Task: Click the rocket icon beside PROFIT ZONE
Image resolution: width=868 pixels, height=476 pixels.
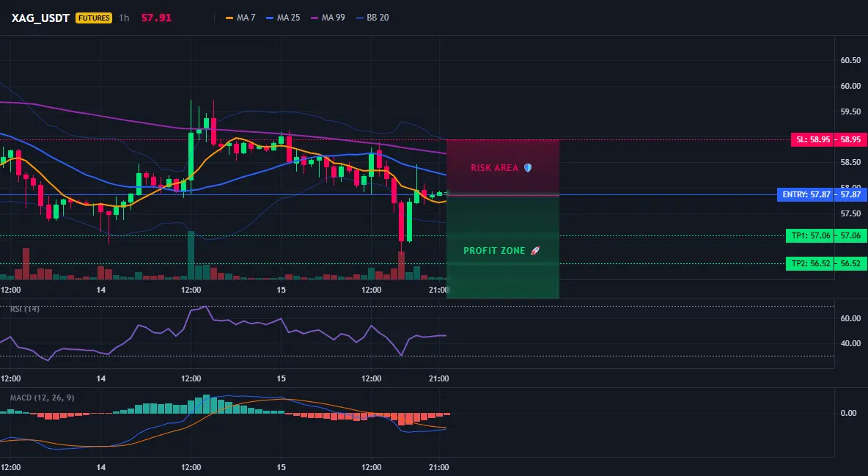Action: tap(534, 250)
